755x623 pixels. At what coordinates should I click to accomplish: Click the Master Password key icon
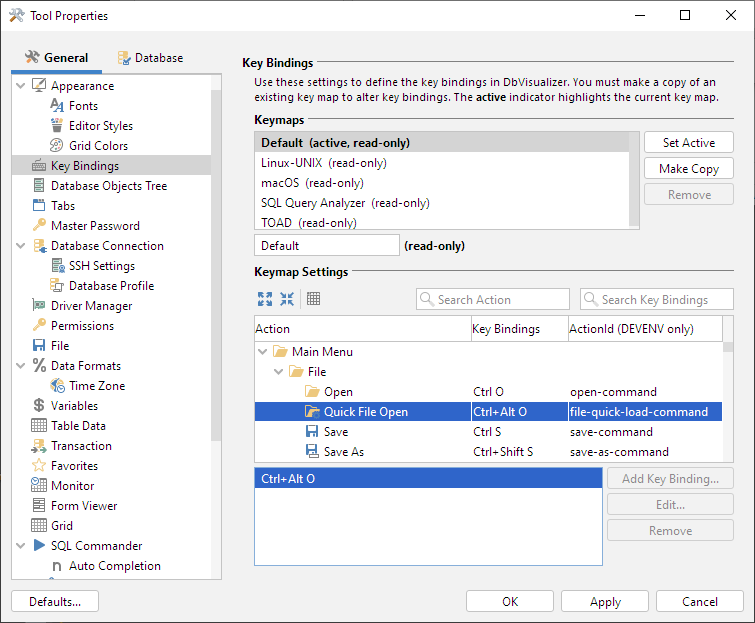[x=39, y=226]
